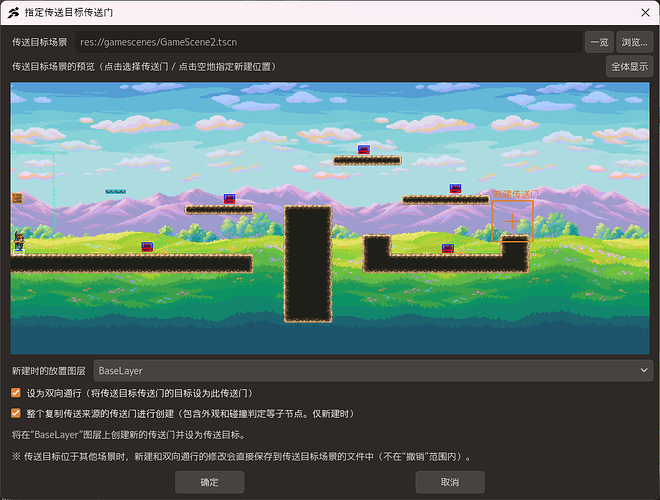Image resolution: width=660 pixels, height=500 pixels.
Task: Click the scene path field res://gamescenes/GameScene2.tscn
Action: point(328,42)
